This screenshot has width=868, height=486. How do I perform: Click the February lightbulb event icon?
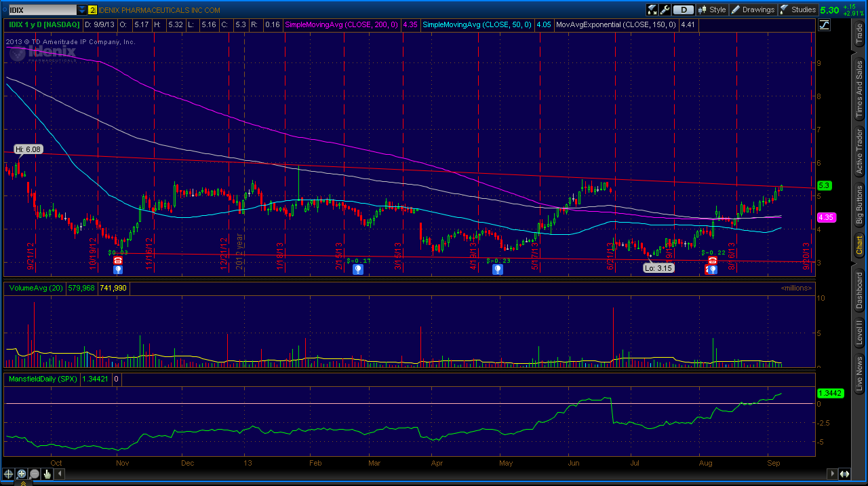pos(358,269)
